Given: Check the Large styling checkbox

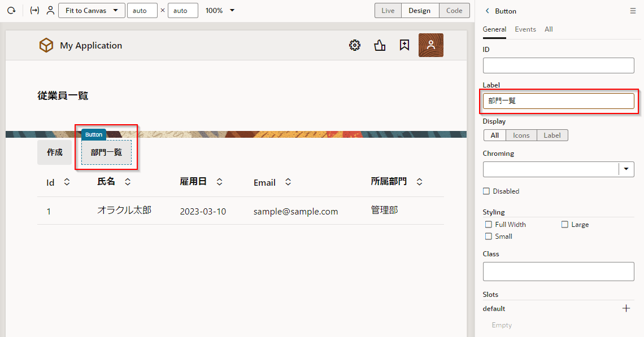Looking at the screenshot, I should point(565,225).
